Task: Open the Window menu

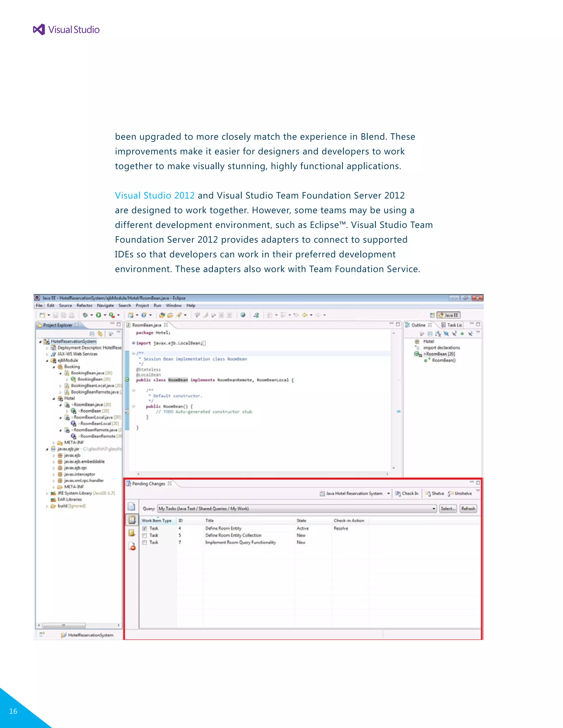Action: [174, 306]
